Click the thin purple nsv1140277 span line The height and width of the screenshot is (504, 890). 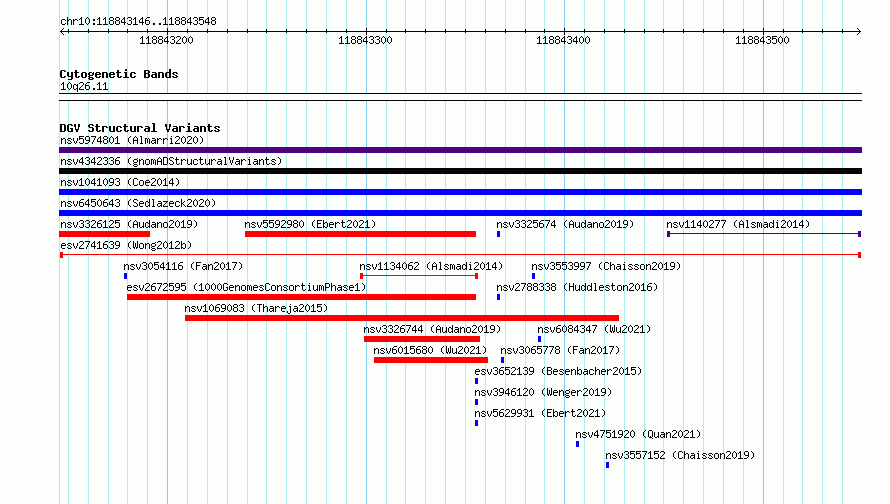(764, 234)
